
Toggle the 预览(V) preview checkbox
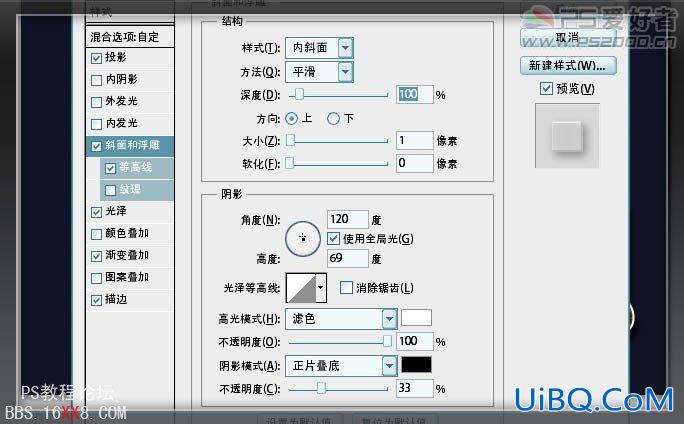(546, 89)
